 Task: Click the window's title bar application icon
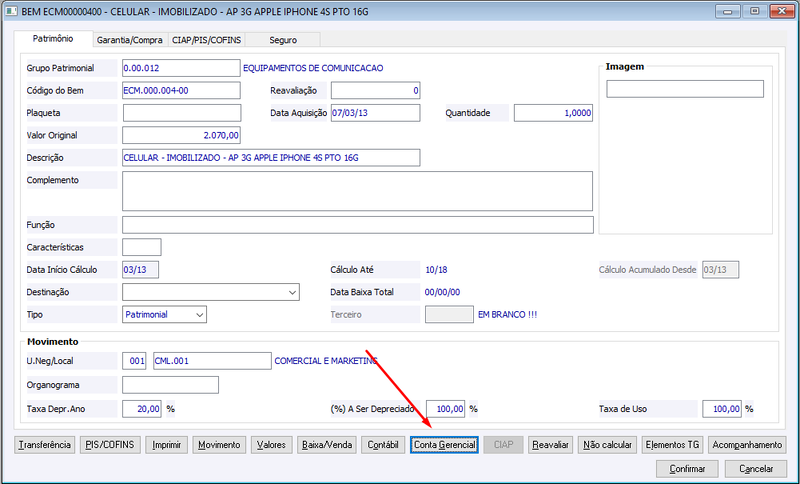click(11, 11)
